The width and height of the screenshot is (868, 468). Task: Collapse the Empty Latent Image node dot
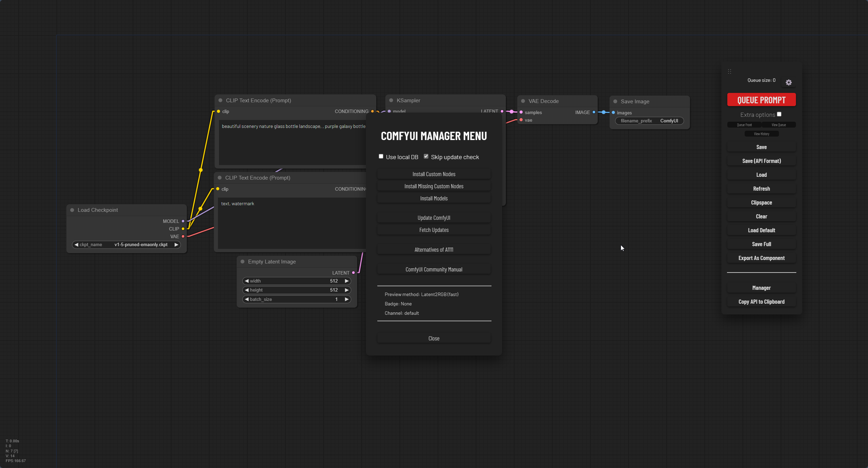[243, 262]
